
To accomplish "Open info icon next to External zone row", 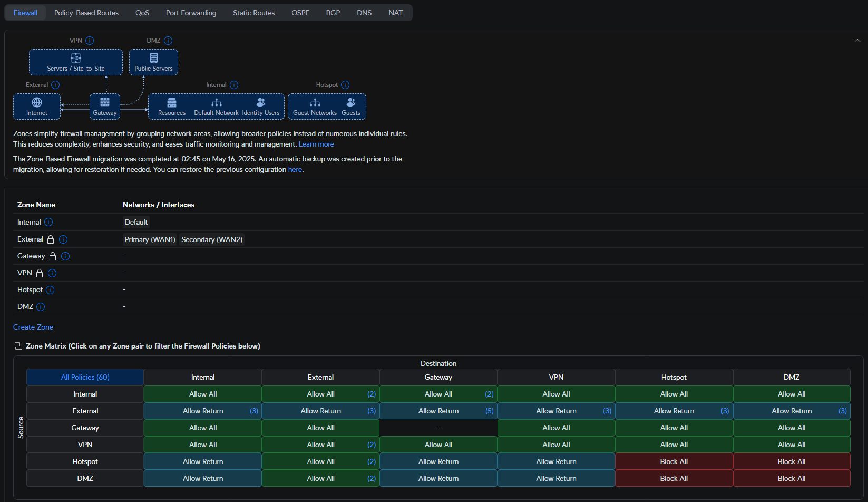I will [x=63, y=239].
